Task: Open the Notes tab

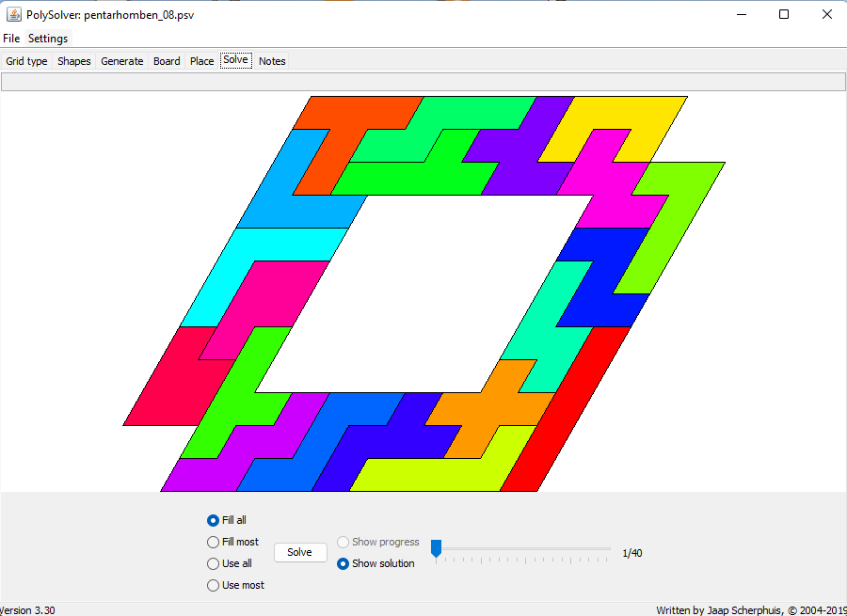Action: [x=272, y=61]
